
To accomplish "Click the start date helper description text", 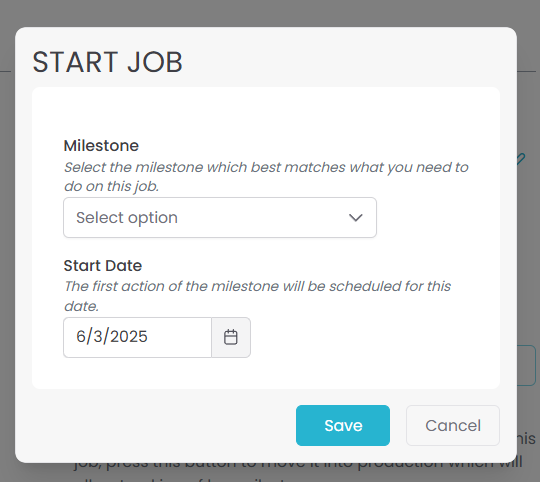I will pyautogui.click(x=258, y=296).
